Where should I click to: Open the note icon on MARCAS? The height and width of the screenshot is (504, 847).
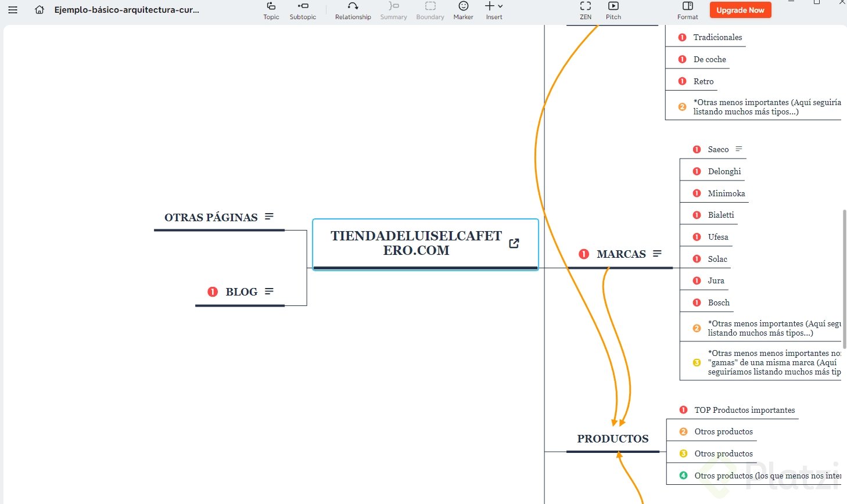(657, 254)
